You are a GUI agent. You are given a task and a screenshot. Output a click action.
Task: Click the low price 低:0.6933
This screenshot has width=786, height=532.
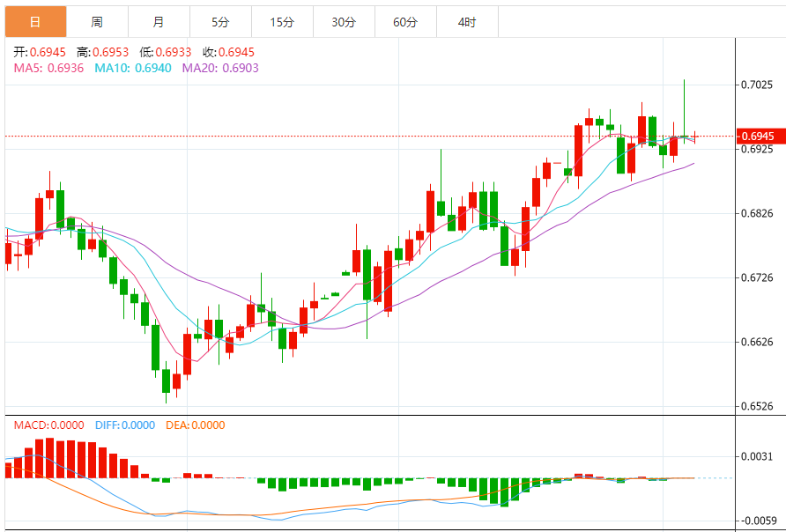click(x=166, y=52)
